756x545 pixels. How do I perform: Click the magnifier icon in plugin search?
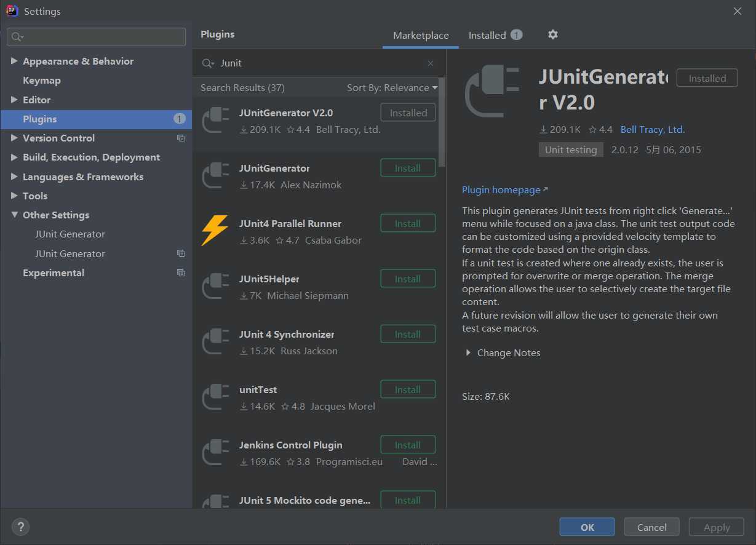(208, 63)
